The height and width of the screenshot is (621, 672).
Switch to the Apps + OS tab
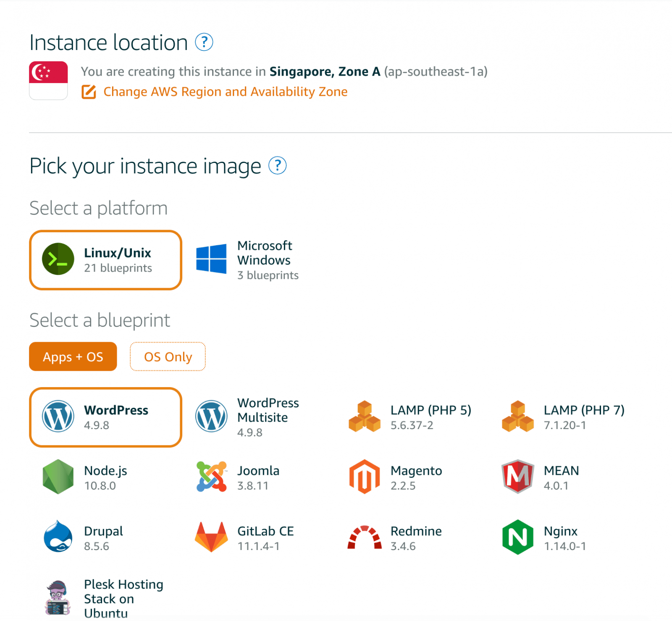point(73,356)
